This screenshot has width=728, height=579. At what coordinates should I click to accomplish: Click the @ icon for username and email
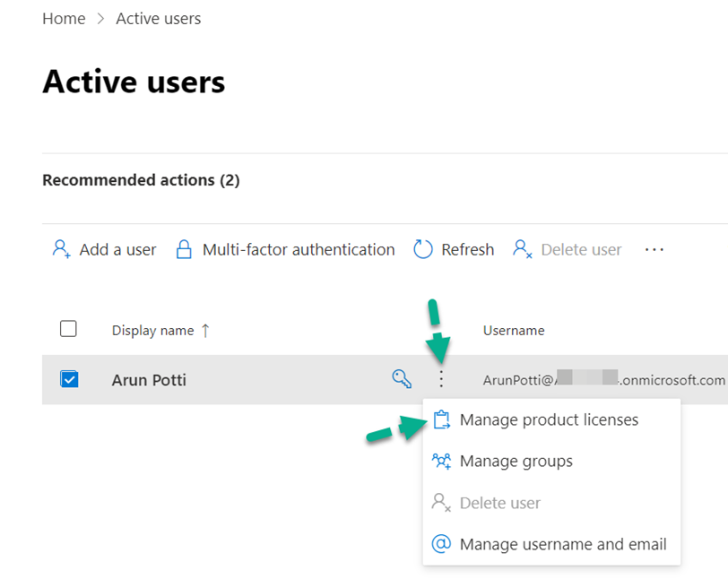tap(441, 544)
